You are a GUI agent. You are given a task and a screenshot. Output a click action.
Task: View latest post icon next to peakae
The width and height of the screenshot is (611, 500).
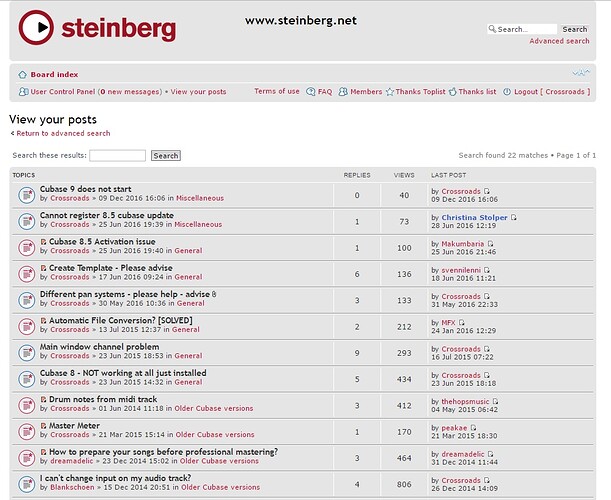tap(473, 428)
